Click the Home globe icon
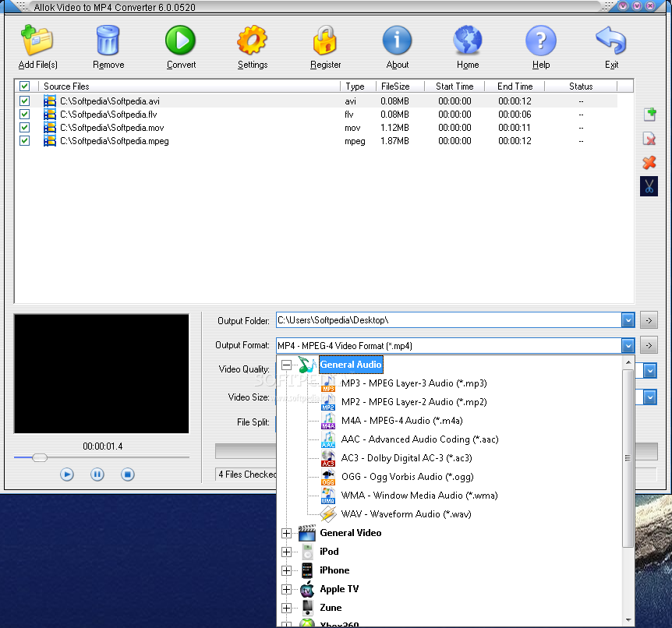The width and height of the screenshot is (672, 628). pos(468,40)
